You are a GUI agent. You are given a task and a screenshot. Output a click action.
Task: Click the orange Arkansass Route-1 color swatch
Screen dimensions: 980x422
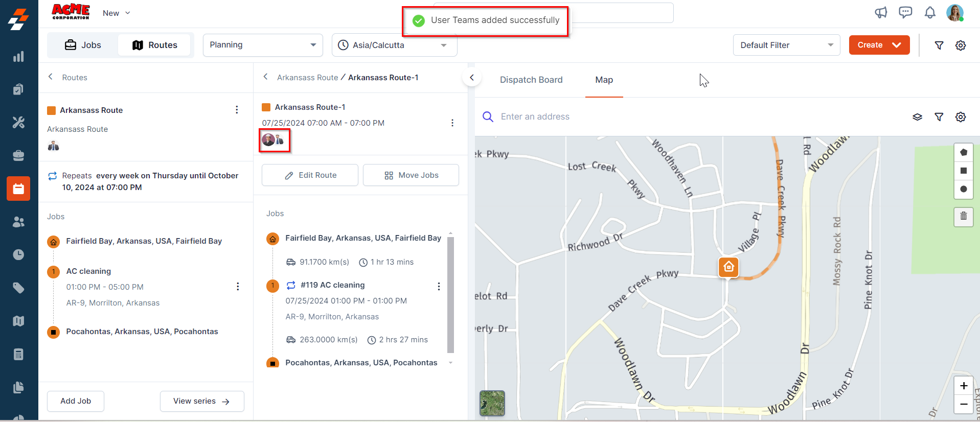point(266,107)
